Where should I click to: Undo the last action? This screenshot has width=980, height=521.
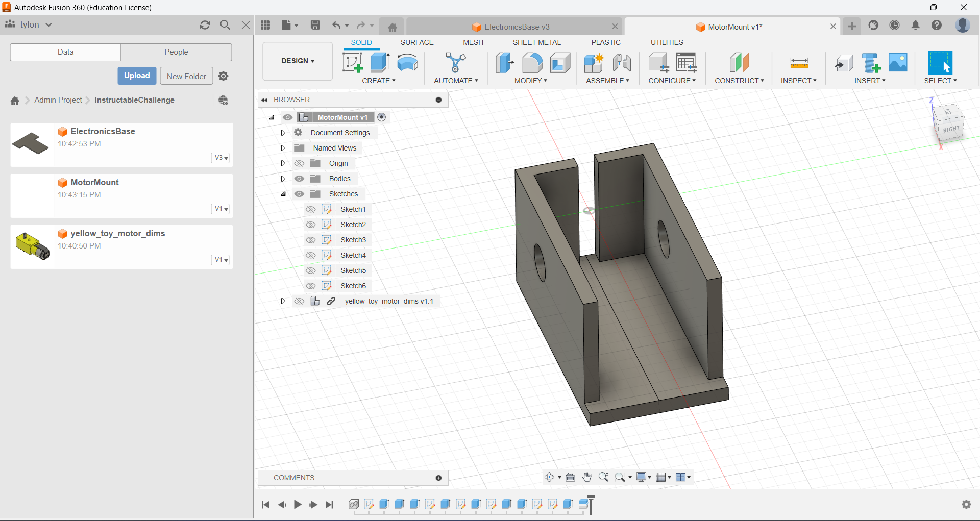point(336,25)
